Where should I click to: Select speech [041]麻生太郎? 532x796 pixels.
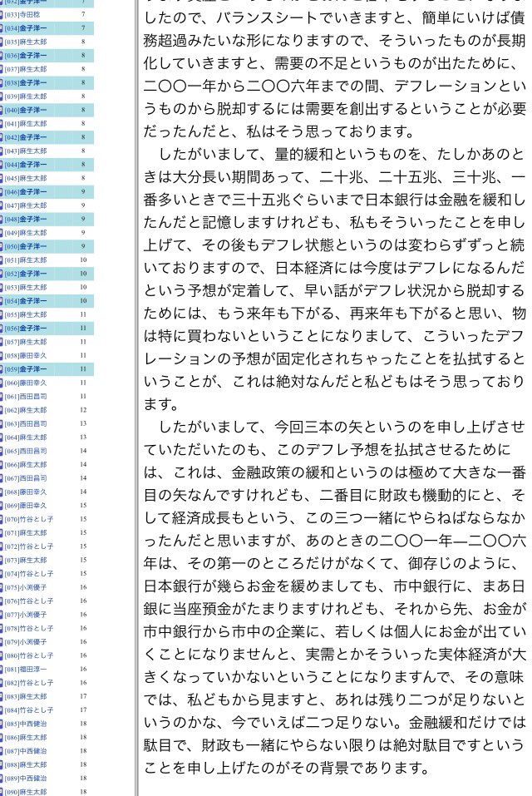click(x=26, y=124)
